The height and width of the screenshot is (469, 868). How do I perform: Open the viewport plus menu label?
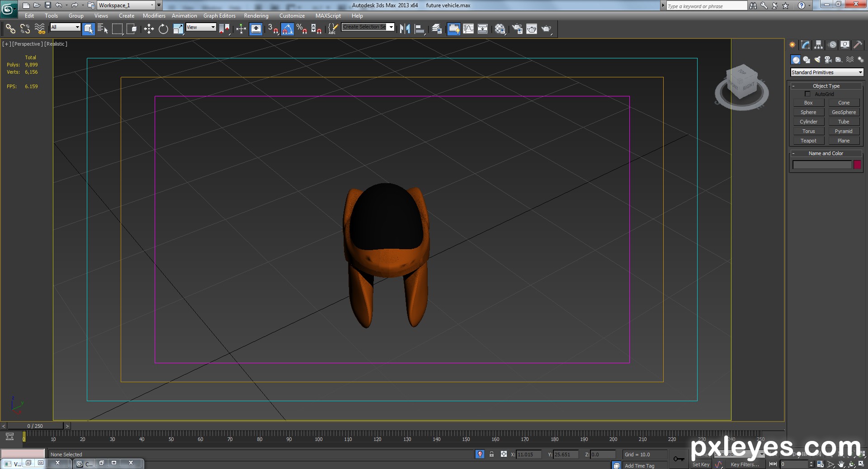(6, 44)
